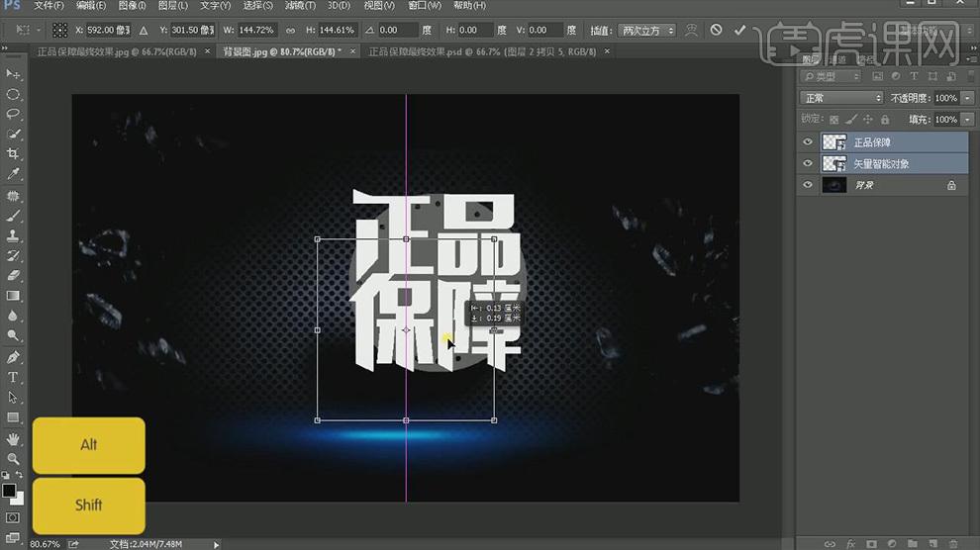Viewport: 980px width, 550px height.
Task: Open the 滤镜(T) menu
Action: pyautogui.click(x=300, y=6)
